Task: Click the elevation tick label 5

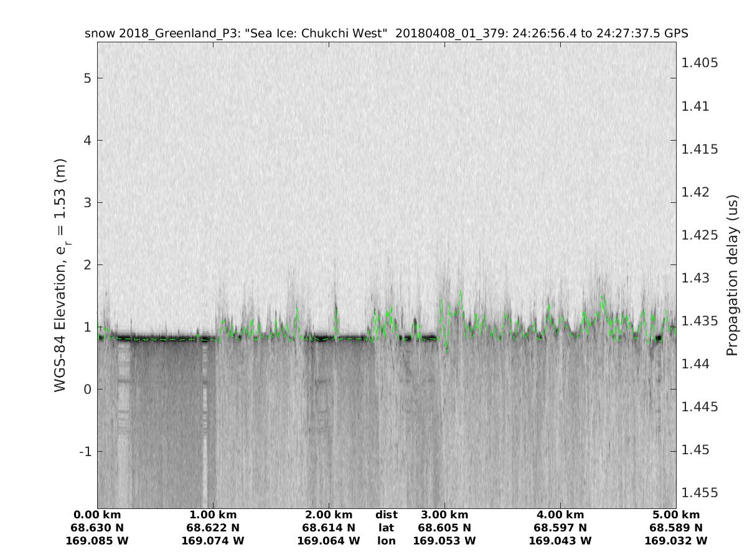Action: pyautogui.click(x=88, y=78)
